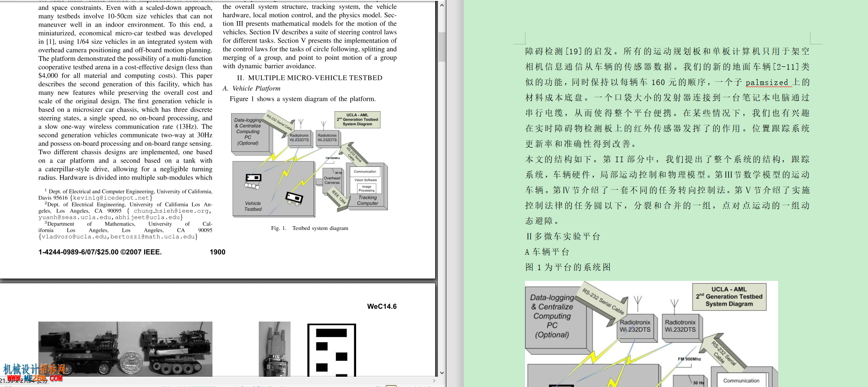868x387 pixels.
Task: Click heading 'II. MULTIPLE MICRO-VEHICLE TESTBED'
Action: coord(310,78)
